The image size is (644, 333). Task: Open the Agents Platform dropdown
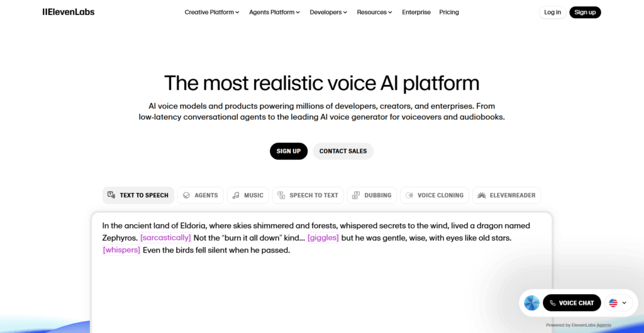point(274,12)
